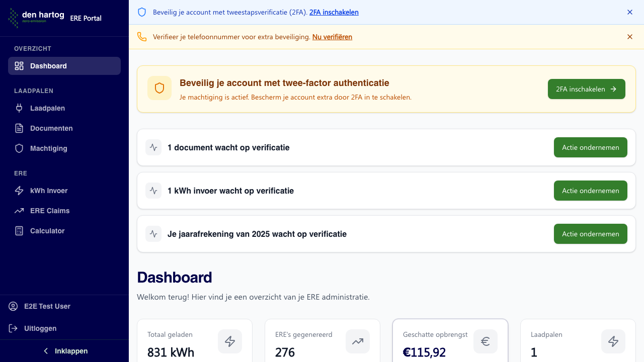Go to ERE Claims

click(49, 211)
